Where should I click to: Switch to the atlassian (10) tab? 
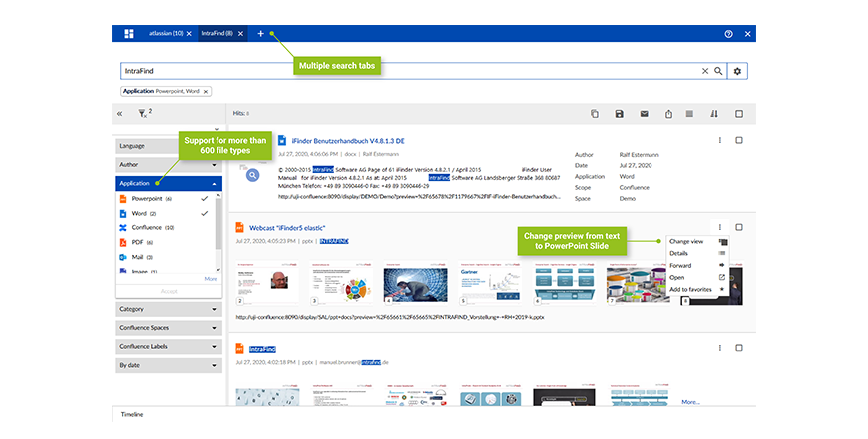click(x=166, y=34)
